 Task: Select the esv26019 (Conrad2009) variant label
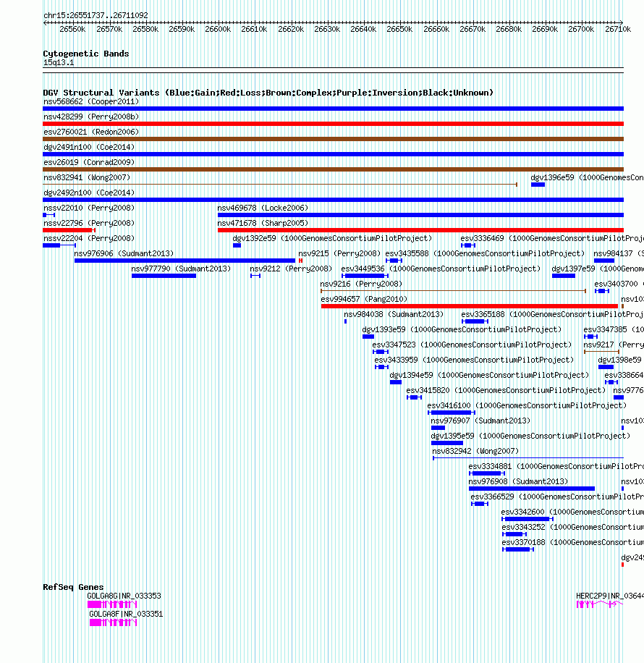pos(89,162)
